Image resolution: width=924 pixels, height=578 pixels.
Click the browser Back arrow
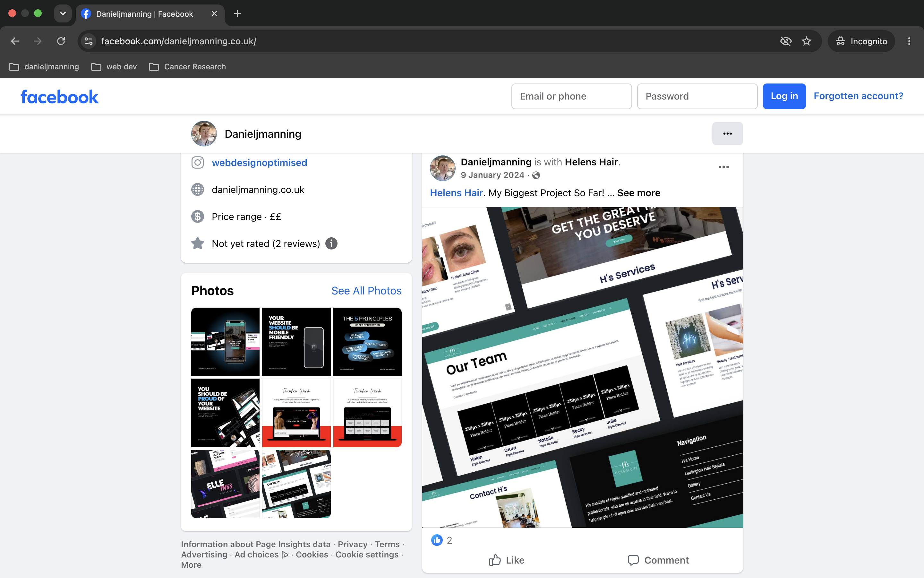(15, 41)
